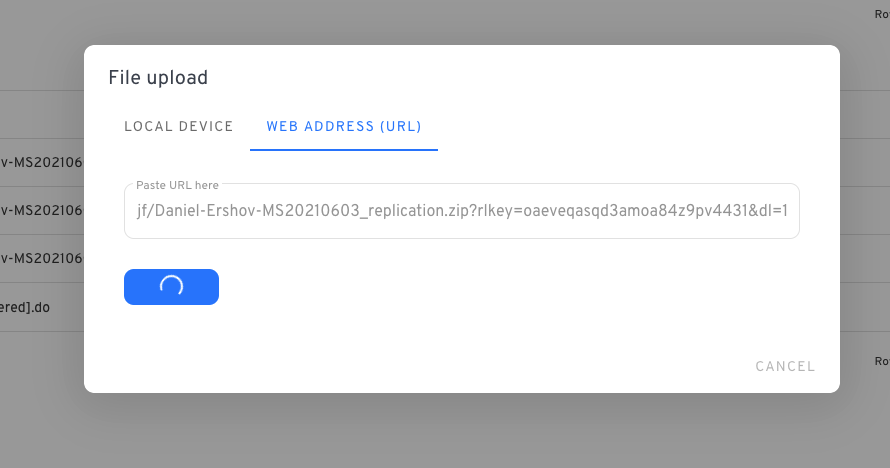Screen dimensions: 890x468
Task: Click the lower 'Ro' label near CANCEL
Action: pos(882,361)
